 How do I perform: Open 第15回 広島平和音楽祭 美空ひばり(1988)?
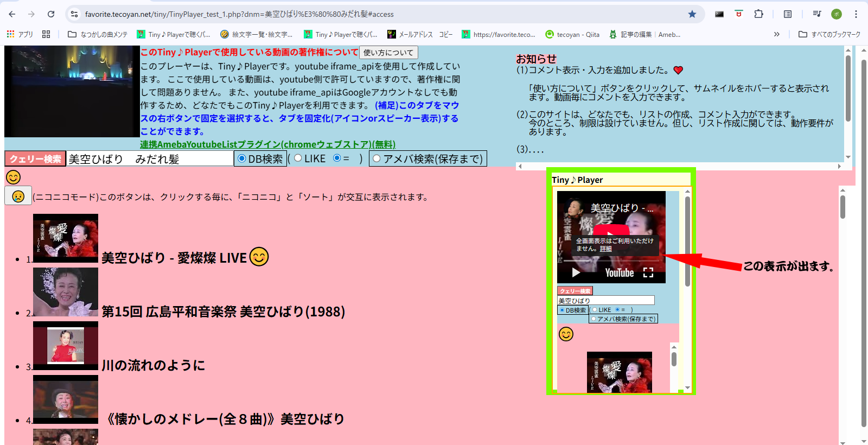(x=223, y=311)
